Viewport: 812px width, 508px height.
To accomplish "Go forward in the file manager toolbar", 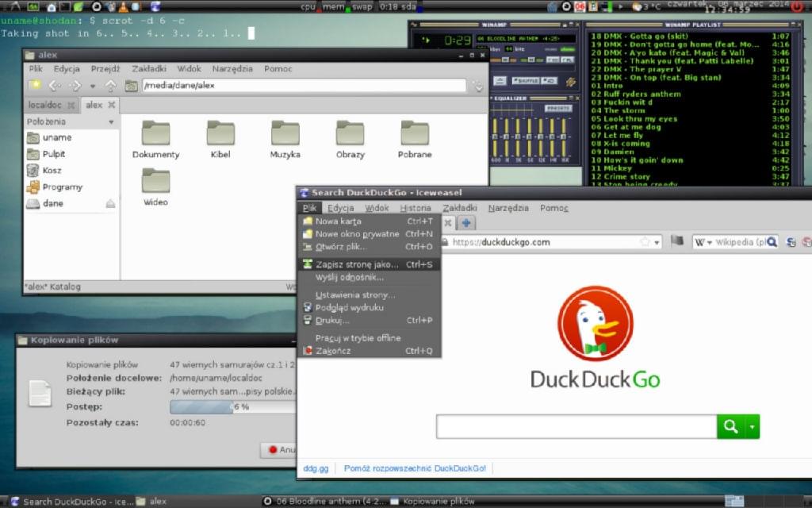I will (75, 86).
